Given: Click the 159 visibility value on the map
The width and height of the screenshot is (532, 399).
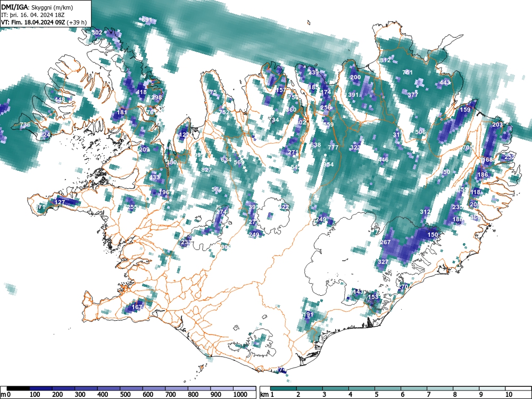Looking at the screenshot, I should (465, 110).
